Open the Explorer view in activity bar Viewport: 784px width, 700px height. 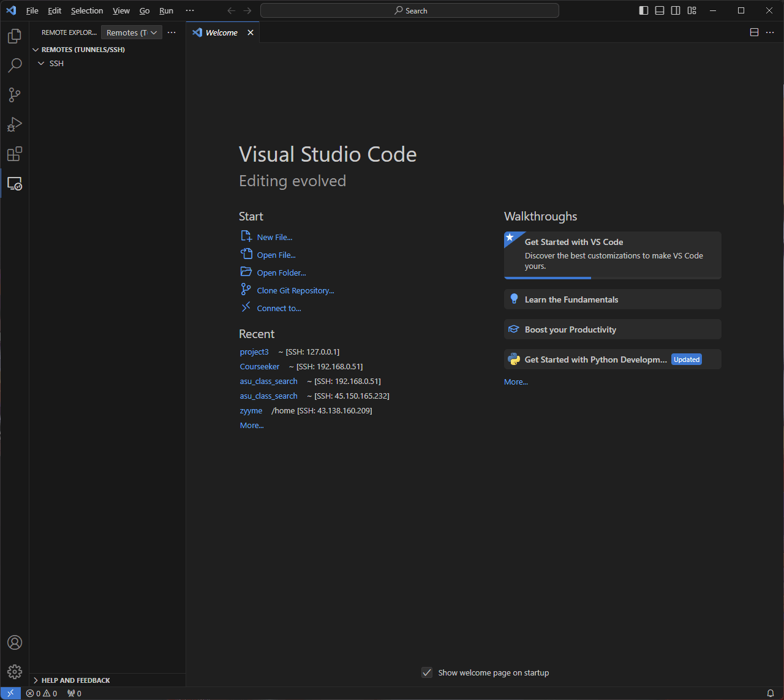[x=15, y=36]
